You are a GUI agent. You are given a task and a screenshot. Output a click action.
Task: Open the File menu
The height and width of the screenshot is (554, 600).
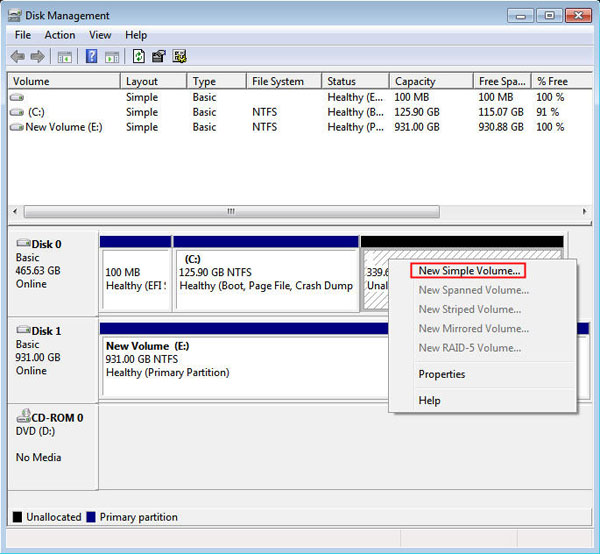[x=23, y=35]
